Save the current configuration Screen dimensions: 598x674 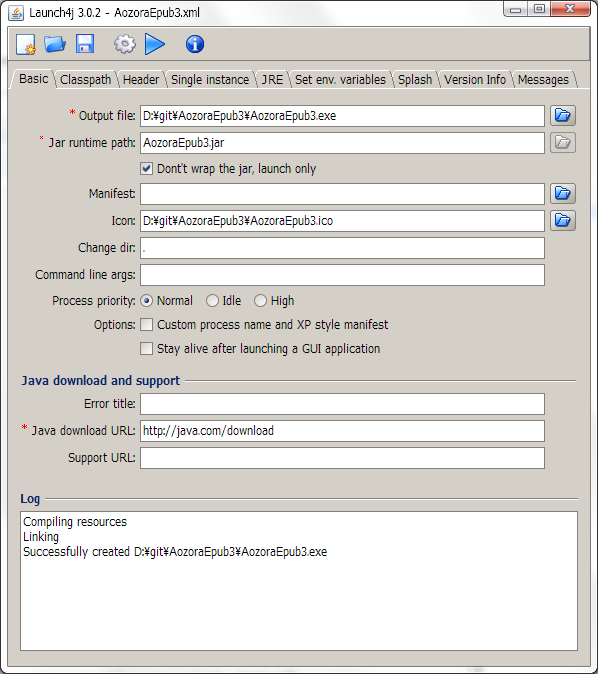point(85,44)
